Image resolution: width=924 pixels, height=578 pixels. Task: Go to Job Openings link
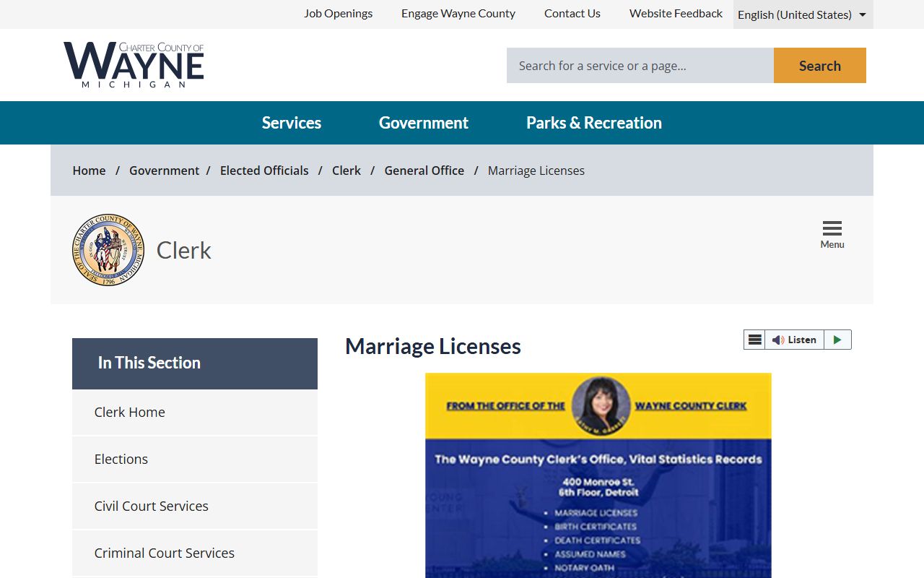click(x=339, y=13)
